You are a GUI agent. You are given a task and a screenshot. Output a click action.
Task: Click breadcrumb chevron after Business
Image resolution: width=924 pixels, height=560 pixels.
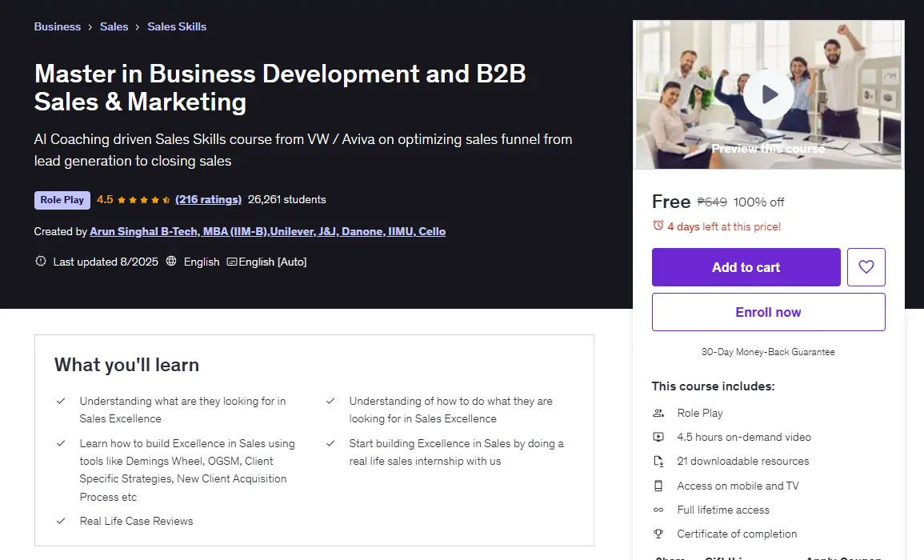tap(90, 27)
